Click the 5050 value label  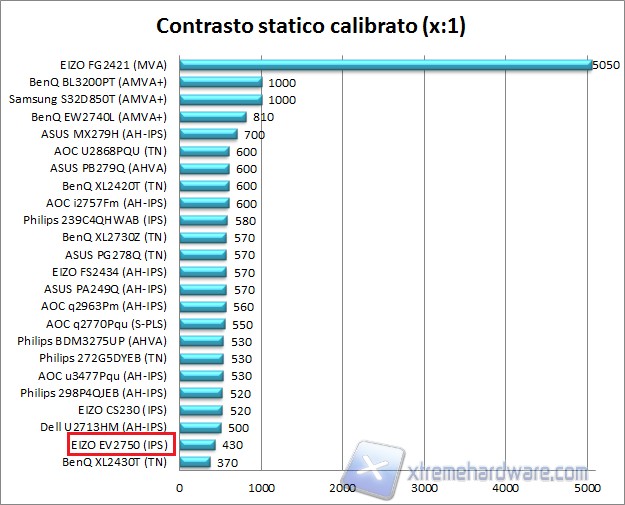point(606,64)
